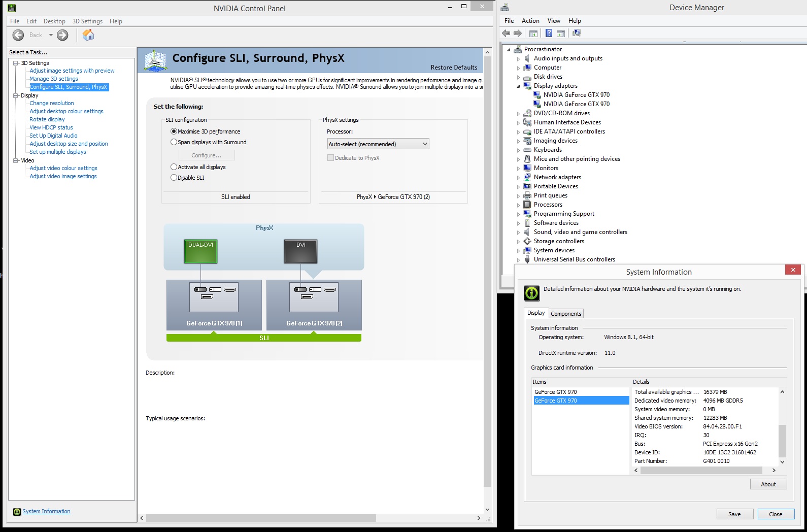The image size is (807, 532).
Task: Click the Monitors icon in device tree
Action: 527,168
